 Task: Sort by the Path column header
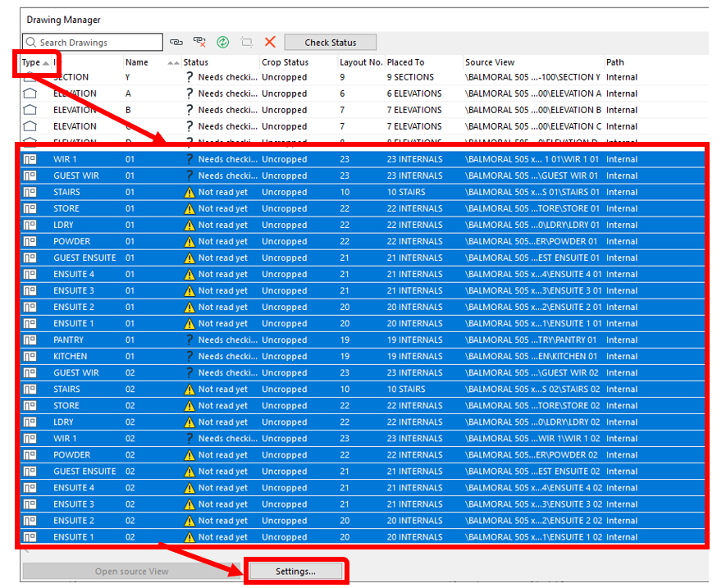pyautogui.click(x=615, y=62)
